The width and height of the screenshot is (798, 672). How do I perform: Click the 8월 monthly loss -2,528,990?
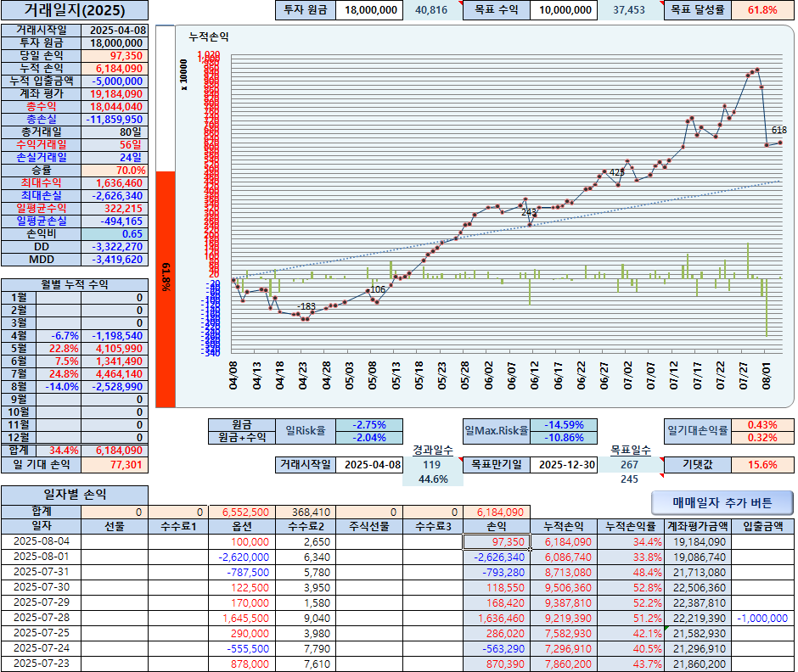(x=115, y=387)
